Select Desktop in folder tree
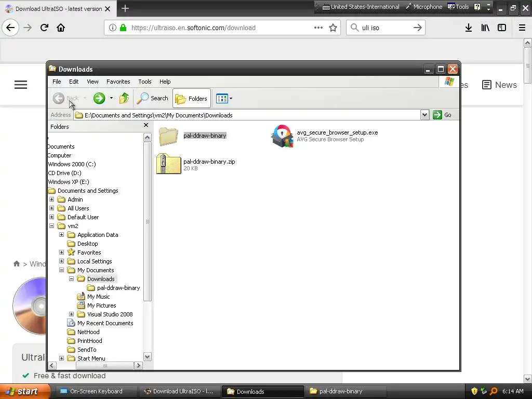Image resolution: width=532 pixels, height=399 pixels. pyautogui.click(x=87, y=244)
